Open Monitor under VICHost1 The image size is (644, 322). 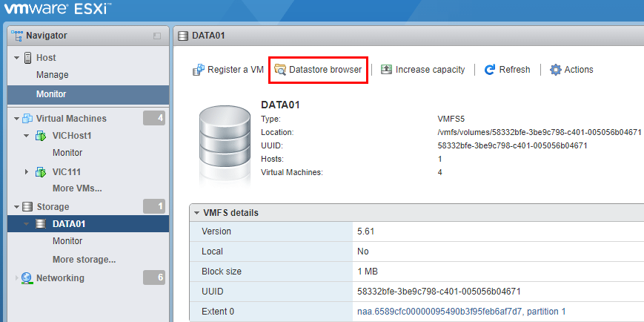pyautogui.click(x=67, y=153)
